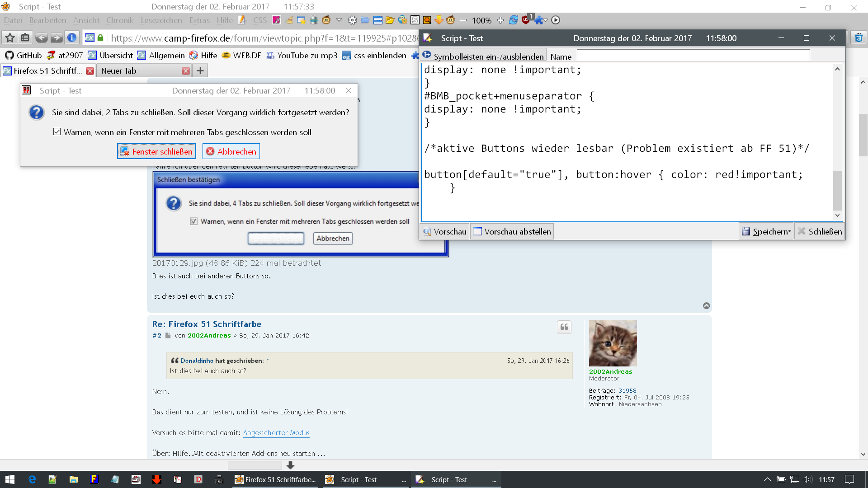Open the Lesezeichen menu
The image size is (868, 488).
(161, 20)
